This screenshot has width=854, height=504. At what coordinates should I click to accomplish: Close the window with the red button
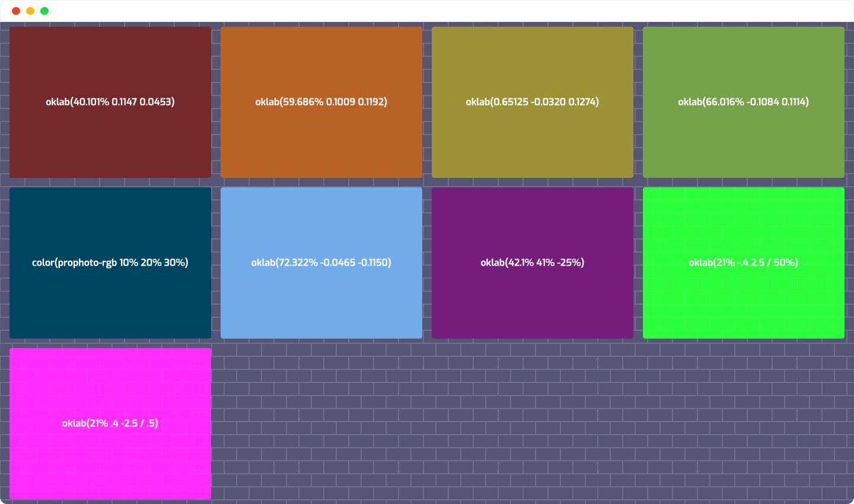[16, 11]
